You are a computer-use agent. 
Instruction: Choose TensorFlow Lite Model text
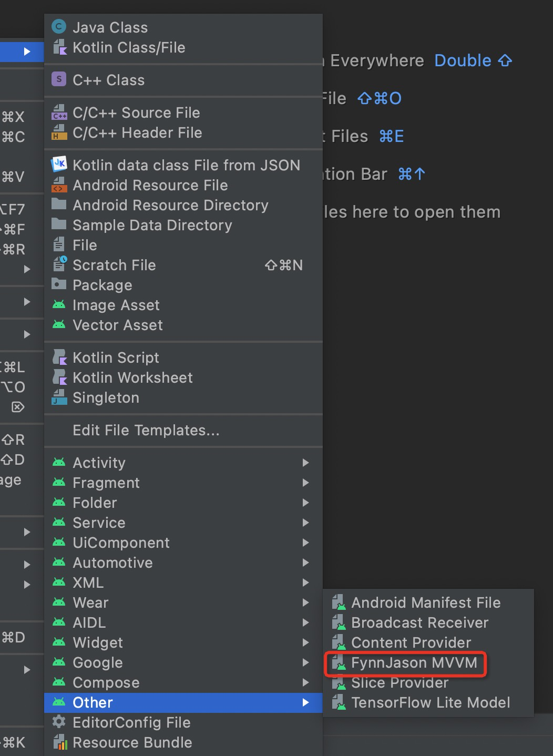tap(431, 702)
